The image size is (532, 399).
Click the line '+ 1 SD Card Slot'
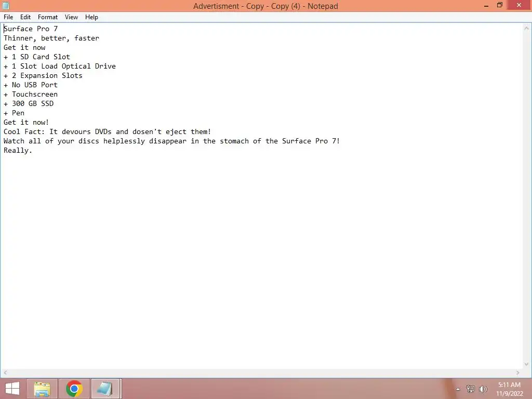[37, 57]
